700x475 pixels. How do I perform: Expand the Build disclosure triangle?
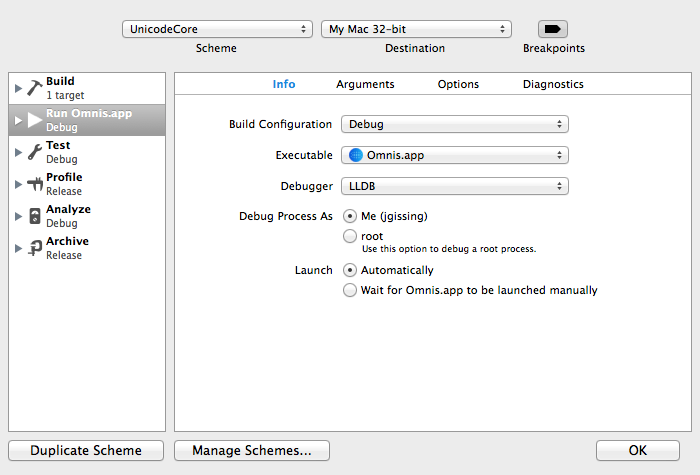pyautogui.click(x=18, y=88)
